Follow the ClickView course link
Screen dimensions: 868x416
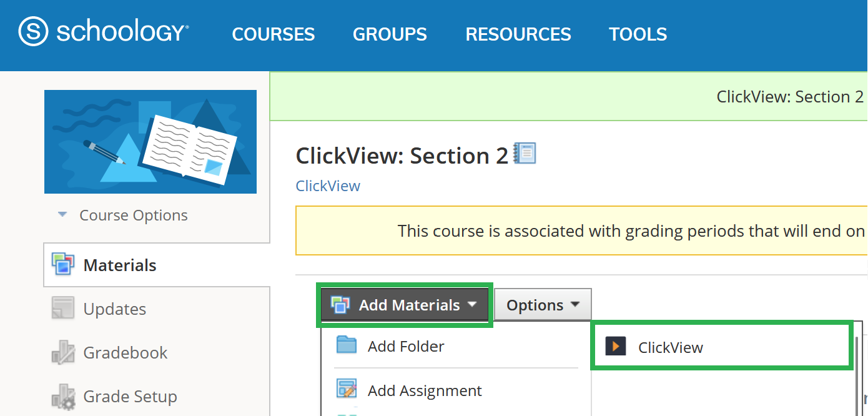328,186
